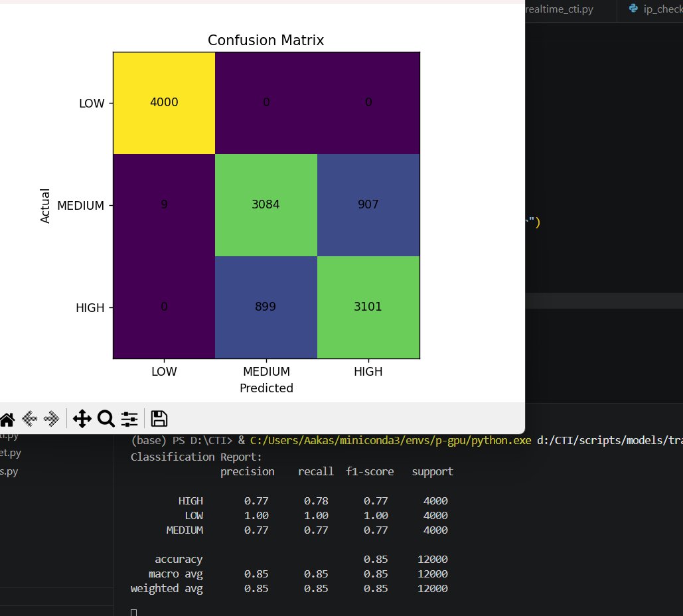This screenshot has width=683, height=616.
Task: Save the figure with disk icon
Action: pyautogui.click(x=159, y=419)
